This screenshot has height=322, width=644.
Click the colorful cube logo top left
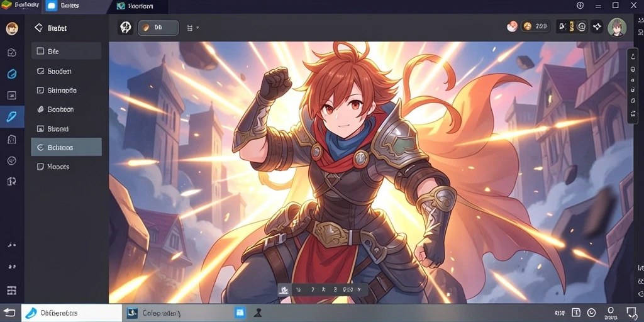click(x=6, y=5)
